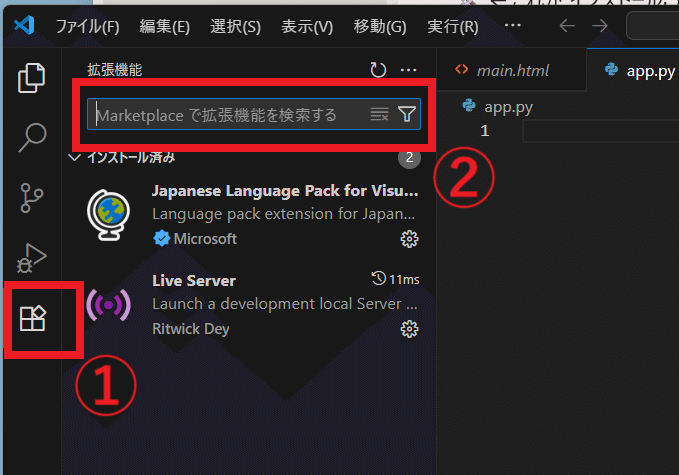
Task: Click the command center search box
Action: (x=653, y=26)
